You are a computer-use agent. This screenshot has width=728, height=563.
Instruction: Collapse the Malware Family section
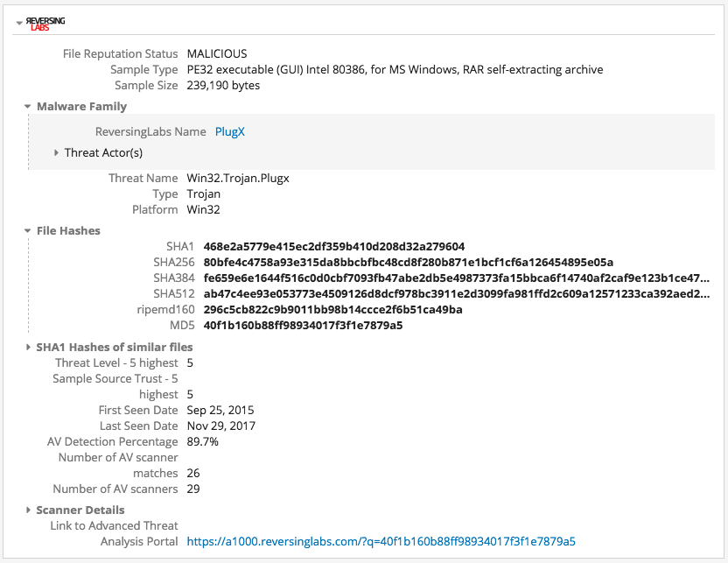tap(28, 107)
